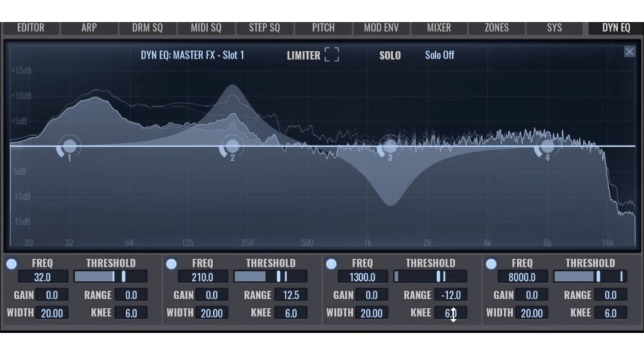
Task: Switch to the EDITOR tab
Action: click(31, 28)
